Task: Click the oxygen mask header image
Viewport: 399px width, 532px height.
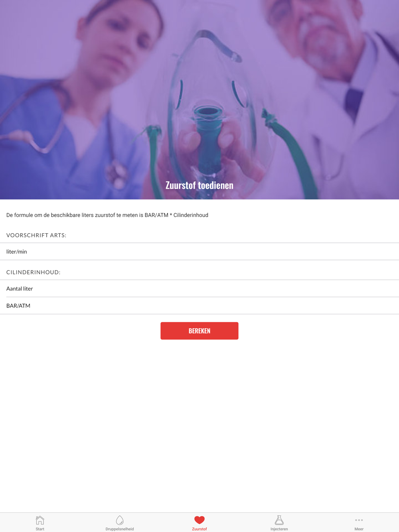Action: 199,100
